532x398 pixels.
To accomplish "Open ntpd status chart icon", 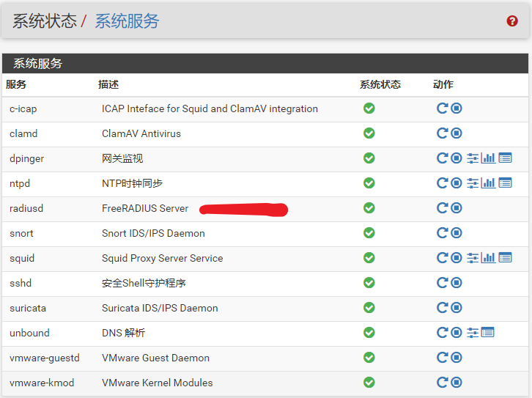I will pos(488,183).
